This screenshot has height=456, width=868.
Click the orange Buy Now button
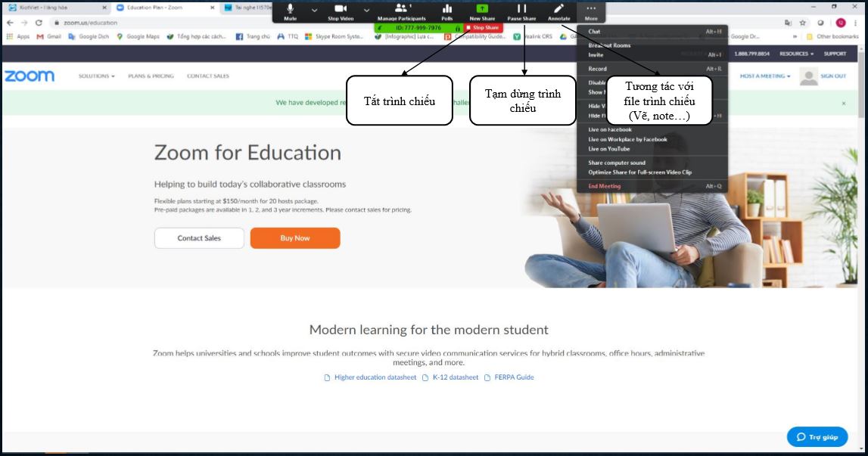(295, 238)
